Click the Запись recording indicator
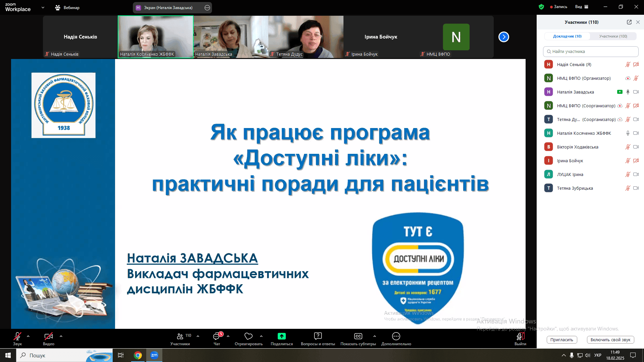This screenshot has width=644, height=362. point(558,7)
